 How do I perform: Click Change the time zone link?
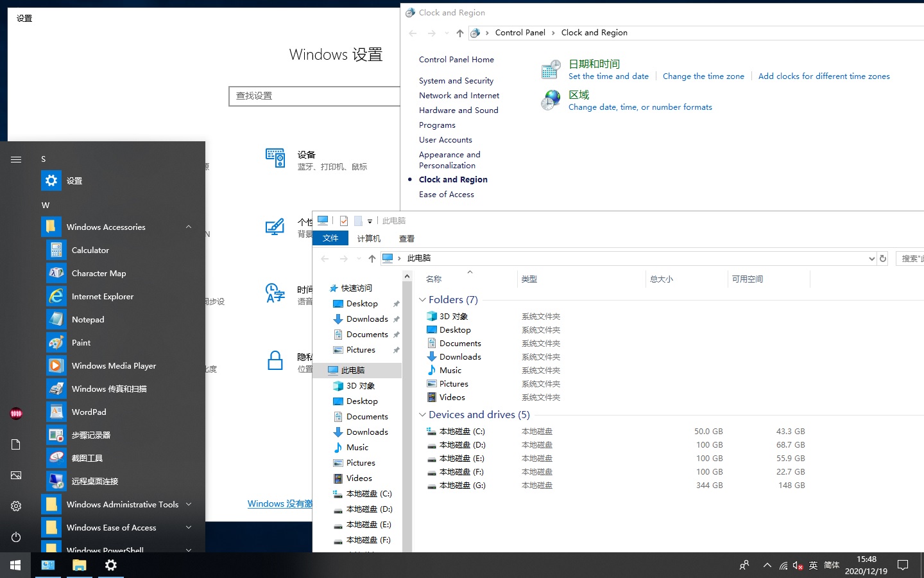703,76
